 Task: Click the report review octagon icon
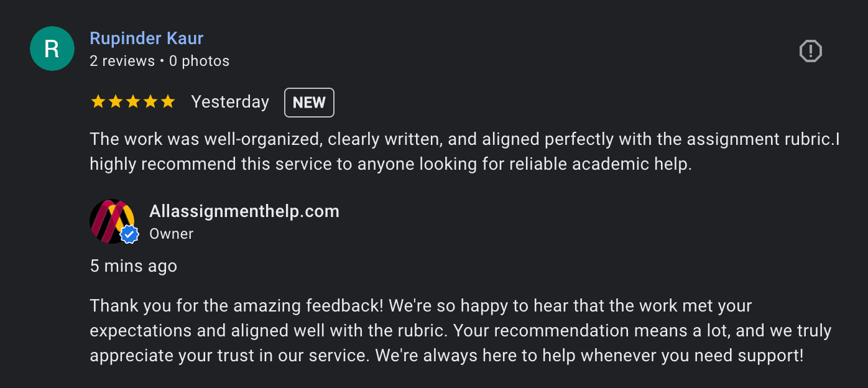pos(810,52)
